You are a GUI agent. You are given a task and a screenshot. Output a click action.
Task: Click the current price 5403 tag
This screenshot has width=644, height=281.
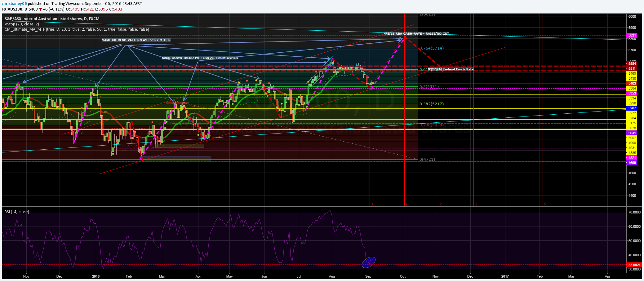[x=632, y=83]
